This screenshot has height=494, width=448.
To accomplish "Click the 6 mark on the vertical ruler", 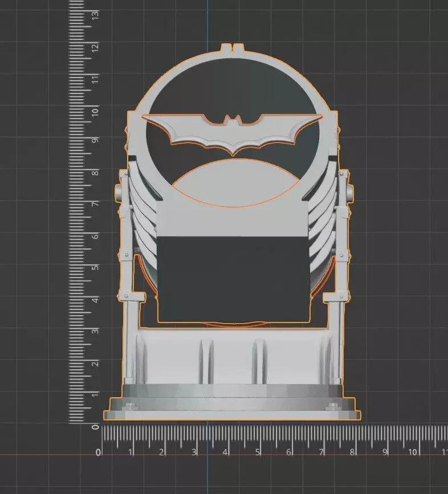I will [x=95, y=236].
